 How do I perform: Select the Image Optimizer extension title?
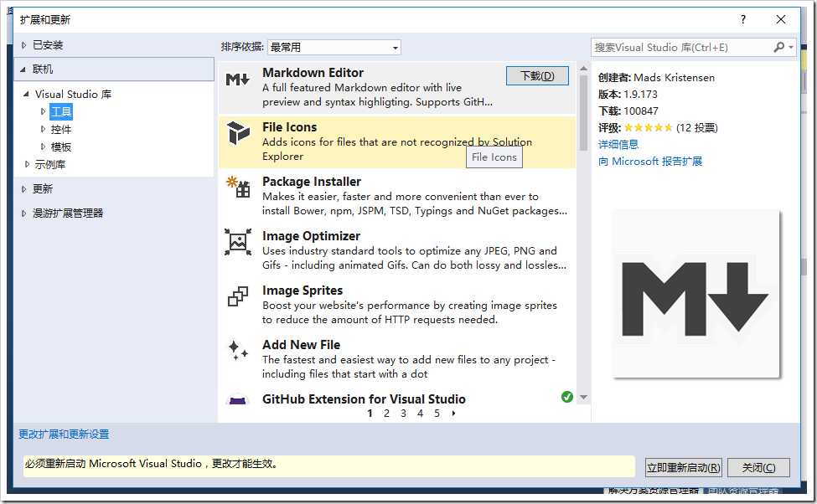311,236
